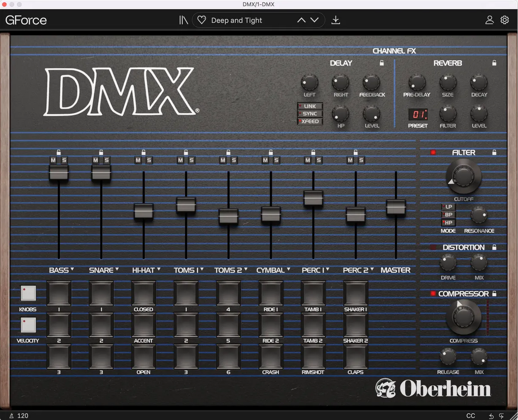Click lock icon above Toms 1 fader
This screenshot has height=420, width=518.
pyautogui.click(x=186, y=152)
